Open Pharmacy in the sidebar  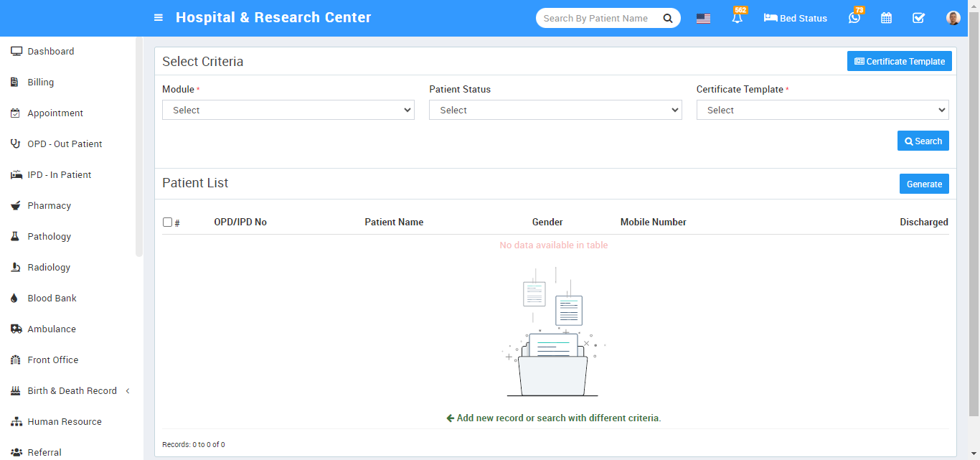(x=49, y=206)
